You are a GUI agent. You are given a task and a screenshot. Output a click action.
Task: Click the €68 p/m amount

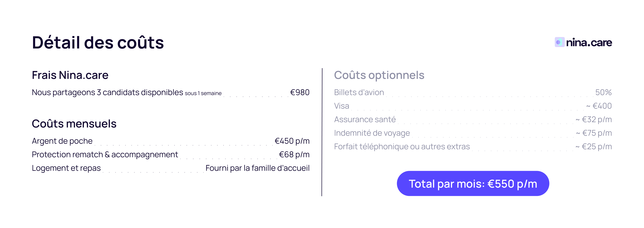[294, 154]
